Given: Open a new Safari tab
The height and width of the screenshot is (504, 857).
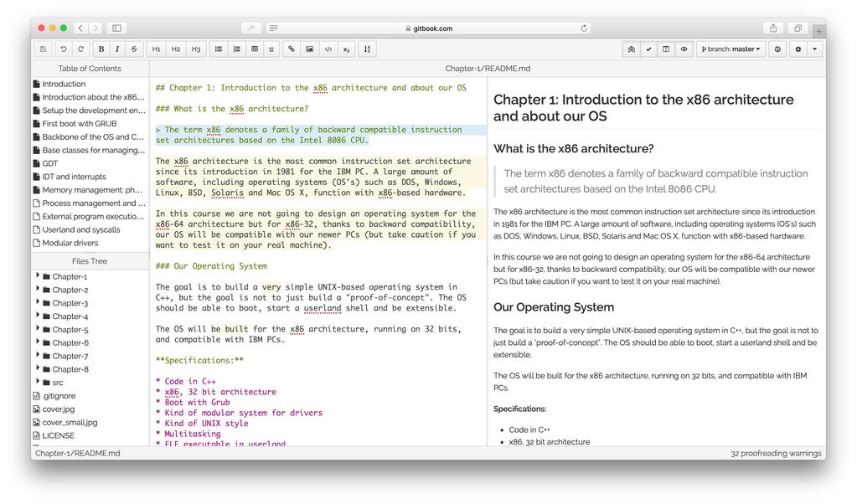Looking at the screenshot, I should (818, 31).
